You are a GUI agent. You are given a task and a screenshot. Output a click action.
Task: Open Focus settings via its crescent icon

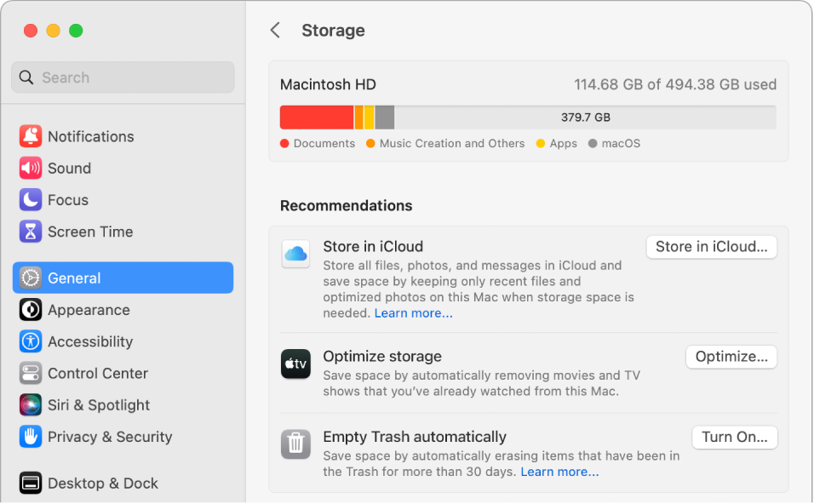[31, 199]
